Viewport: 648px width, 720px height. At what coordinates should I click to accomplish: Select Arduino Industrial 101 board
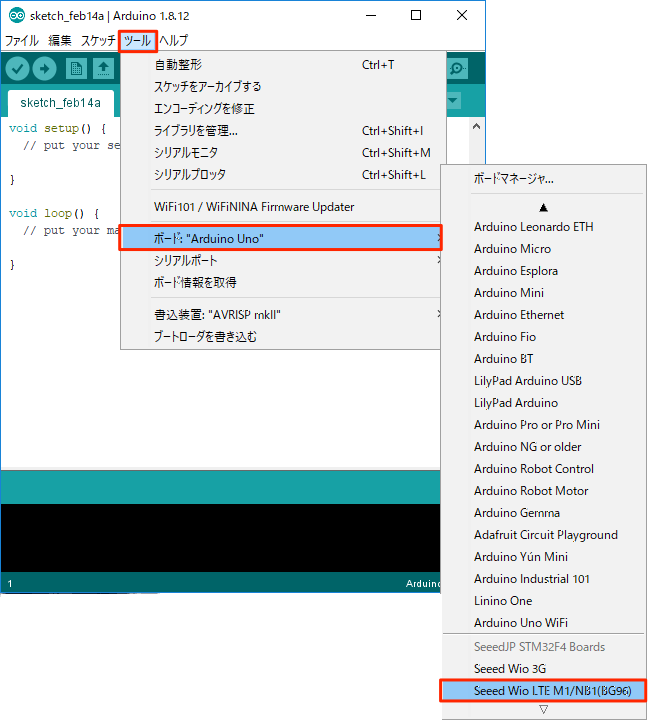pyautogui.click(x=544, y=579)
